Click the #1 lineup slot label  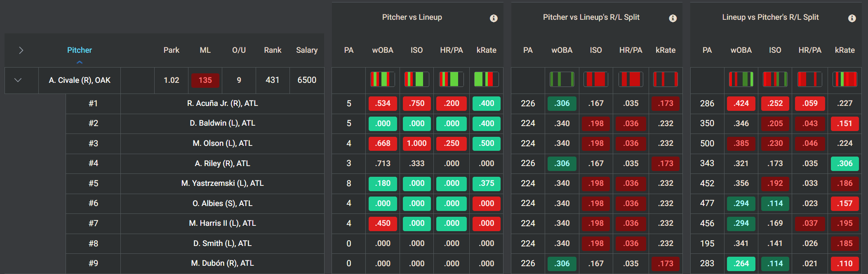[x=93, y=103]
